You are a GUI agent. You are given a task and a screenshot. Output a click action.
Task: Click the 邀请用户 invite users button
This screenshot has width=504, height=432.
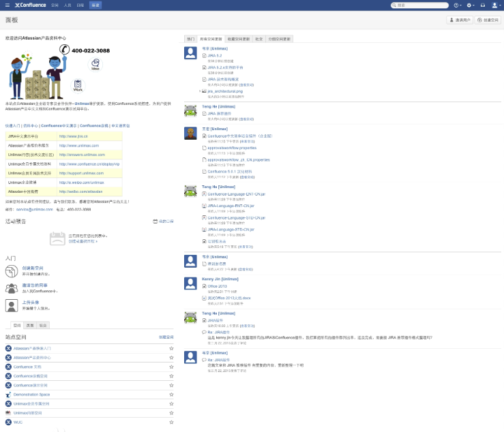[x=460, y=20]
